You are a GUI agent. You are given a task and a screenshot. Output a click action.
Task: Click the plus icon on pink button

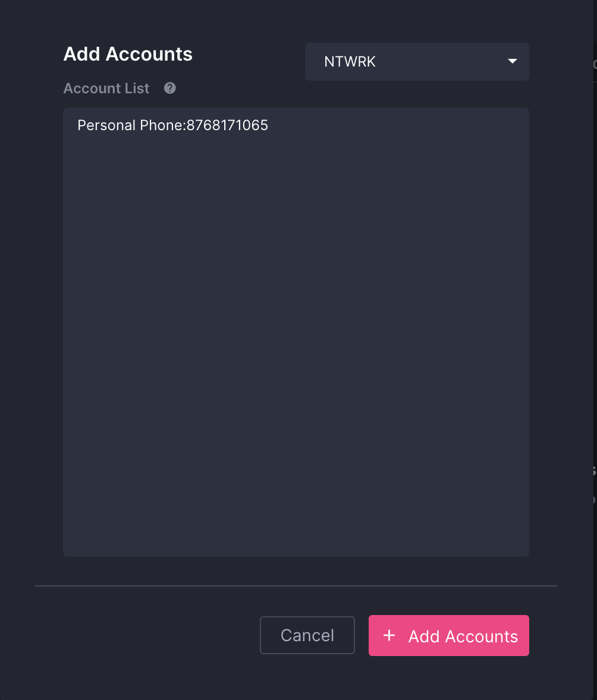click(389, 636)
